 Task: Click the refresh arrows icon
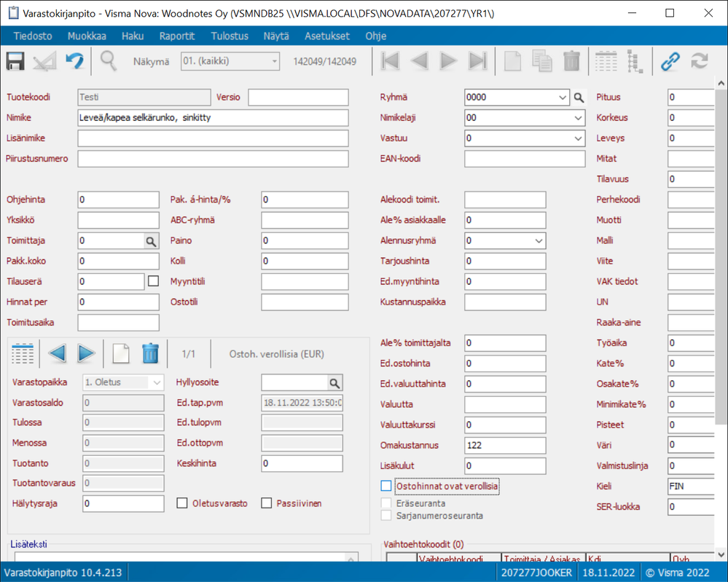tap(699, 61)
